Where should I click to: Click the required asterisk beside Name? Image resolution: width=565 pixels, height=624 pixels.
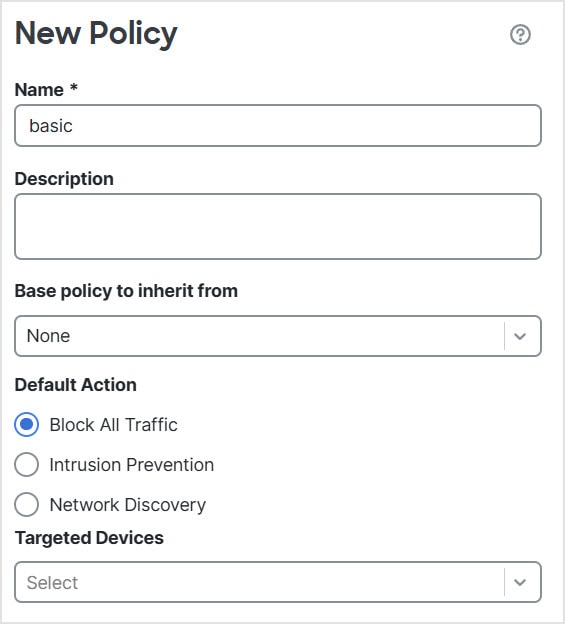[74, 87]
